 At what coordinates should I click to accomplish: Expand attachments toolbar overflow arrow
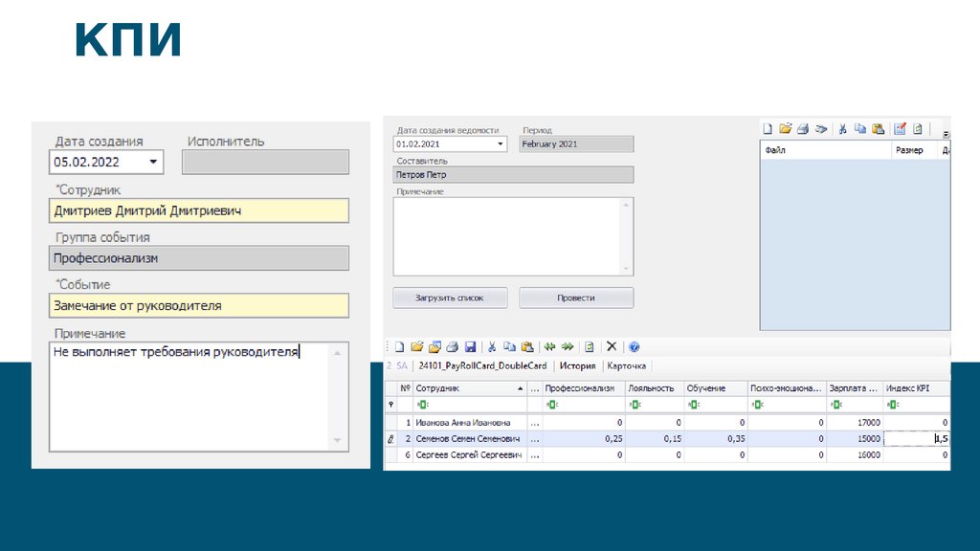point(946,134)
